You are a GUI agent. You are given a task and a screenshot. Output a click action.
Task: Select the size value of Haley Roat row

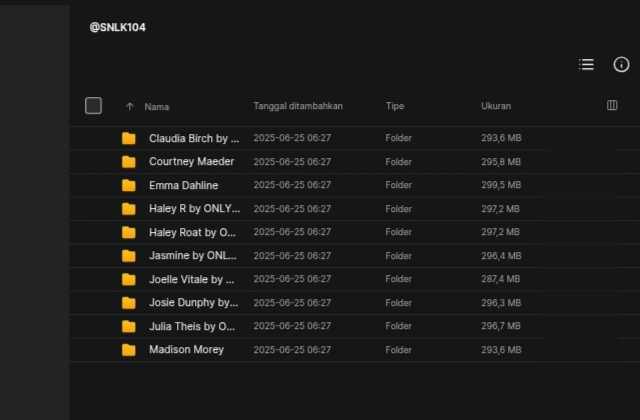500,232
